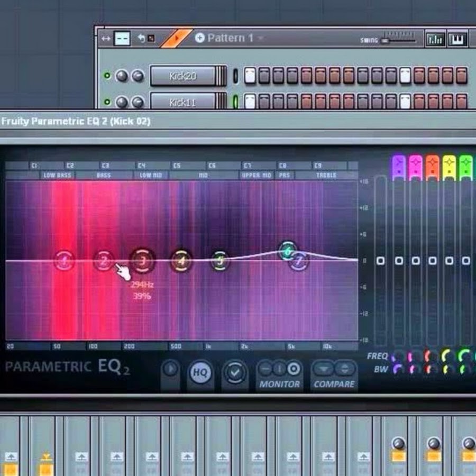Click the small dark square icon beside undo arrow
This screenshot has width=476, height=476.
point(151,39)
